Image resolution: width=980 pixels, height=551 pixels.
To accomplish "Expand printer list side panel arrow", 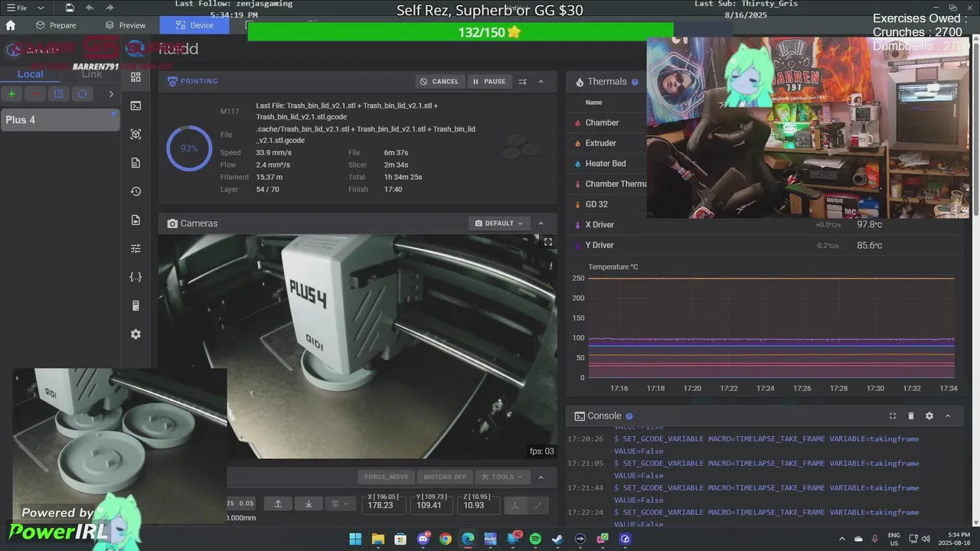I will tap(111, 94).
